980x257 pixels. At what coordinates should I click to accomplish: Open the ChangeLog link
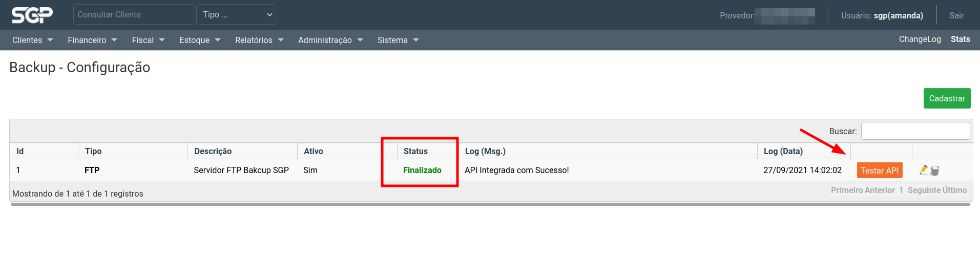[920, 39]
